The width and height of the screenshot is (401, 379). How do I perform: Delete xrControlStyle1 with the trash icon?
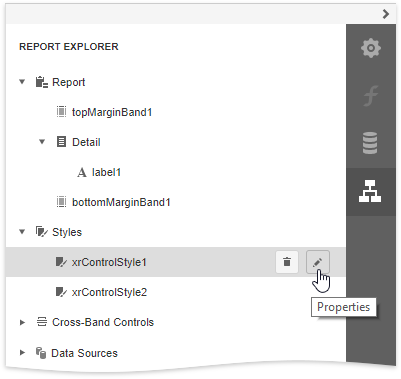[287, 262]
